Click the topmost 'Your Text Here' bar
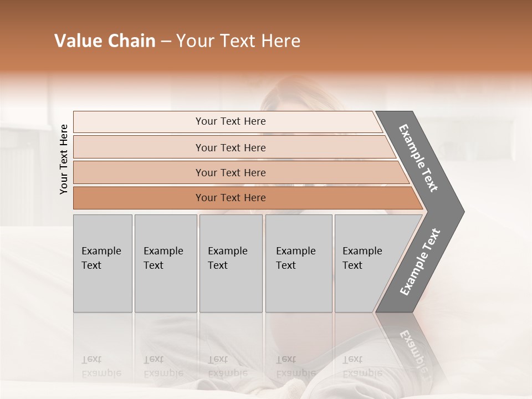This screenshot has width=532, height=399. pos(228,122)
